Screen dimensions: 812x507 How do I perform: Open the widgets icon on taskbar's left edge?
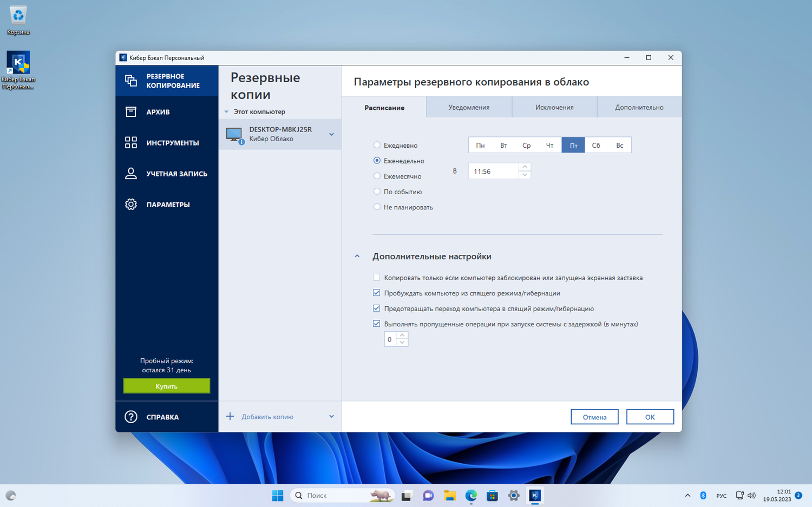tap(11, 495)
